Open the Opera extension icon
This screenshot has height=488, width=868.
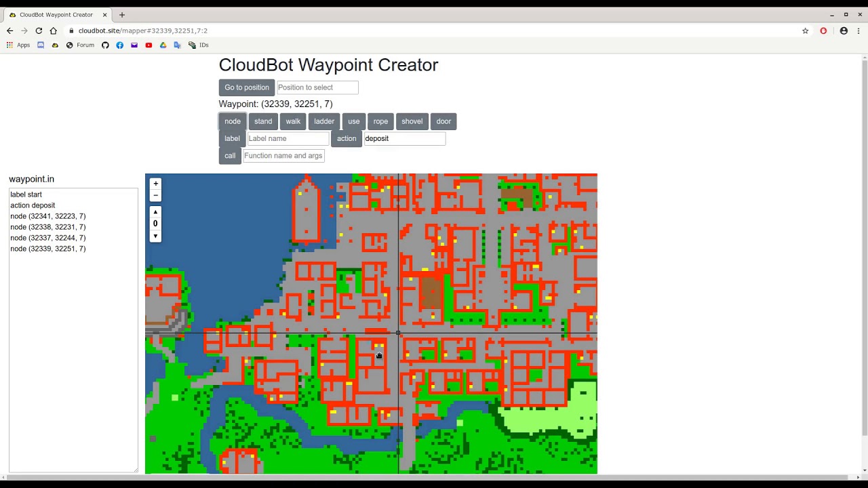click(x=823, y=30)
